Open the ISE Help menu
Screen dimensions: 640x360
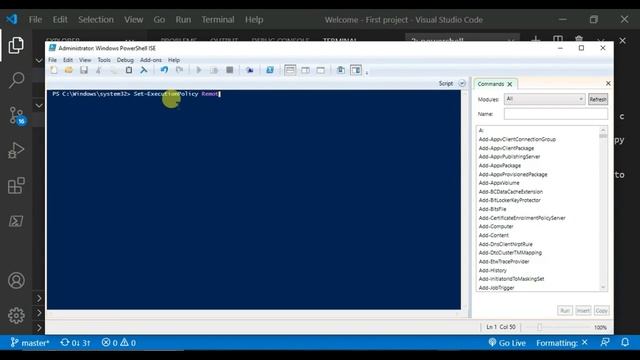(174, 60)
